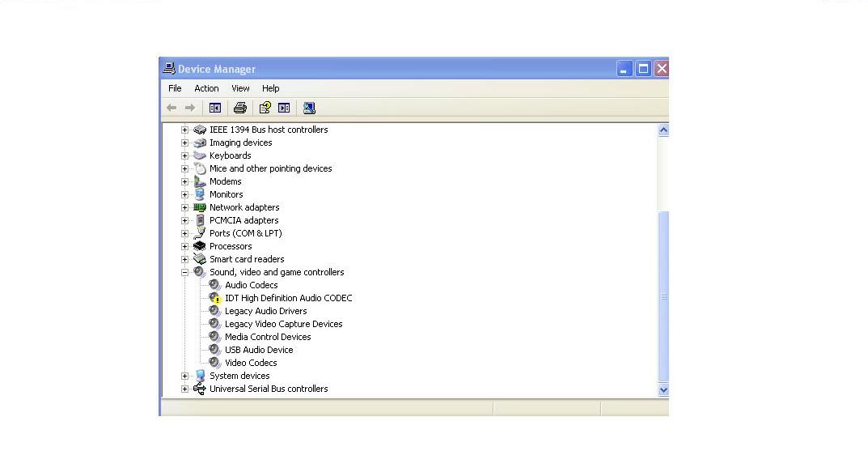
Task: Select Legacy Video Capture Devices
Action: pos(283,324)
